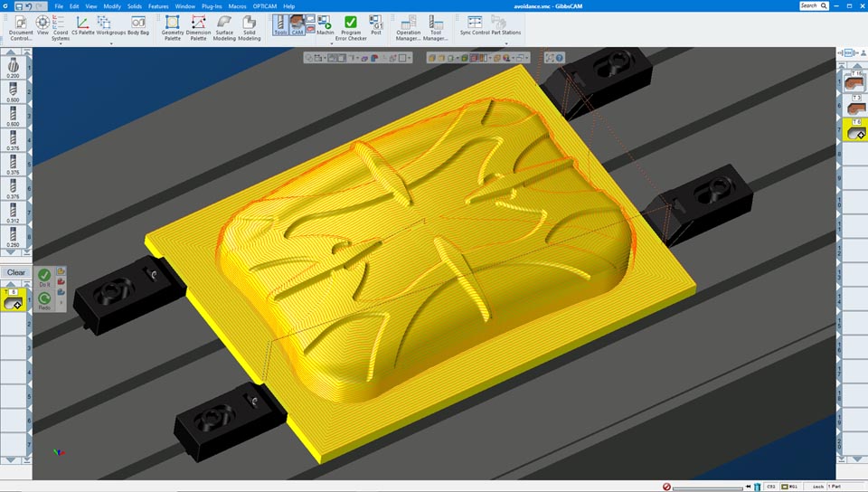The width and height of the screenshot is (868, 492).
Task: Click the help question mark icon
Action: [x=560, y=58]
